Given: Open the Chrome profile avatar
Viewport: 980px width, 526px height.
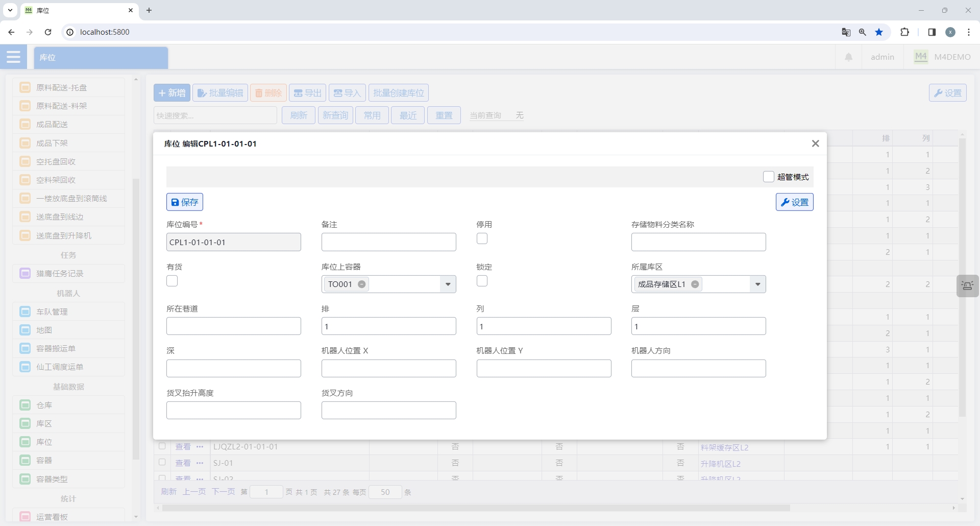Looking at the screenshot, I should pyautogui.click(x=950, y=32).
